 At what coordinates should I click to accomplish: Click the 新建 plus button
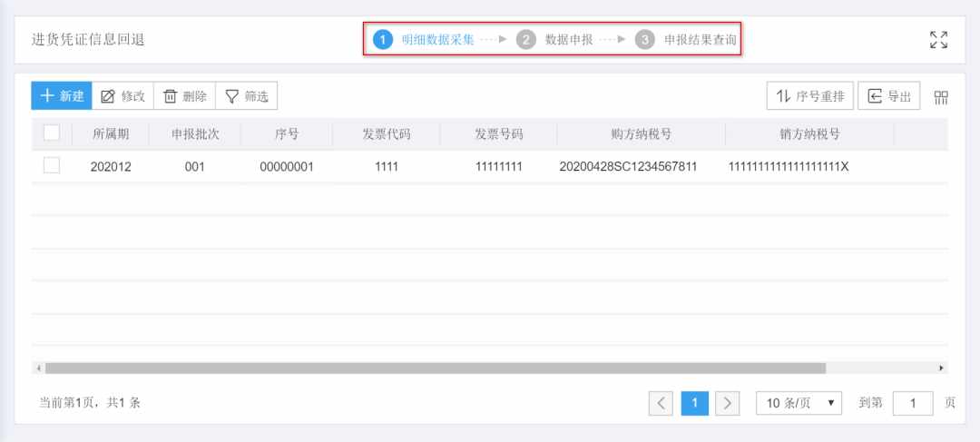62,95
